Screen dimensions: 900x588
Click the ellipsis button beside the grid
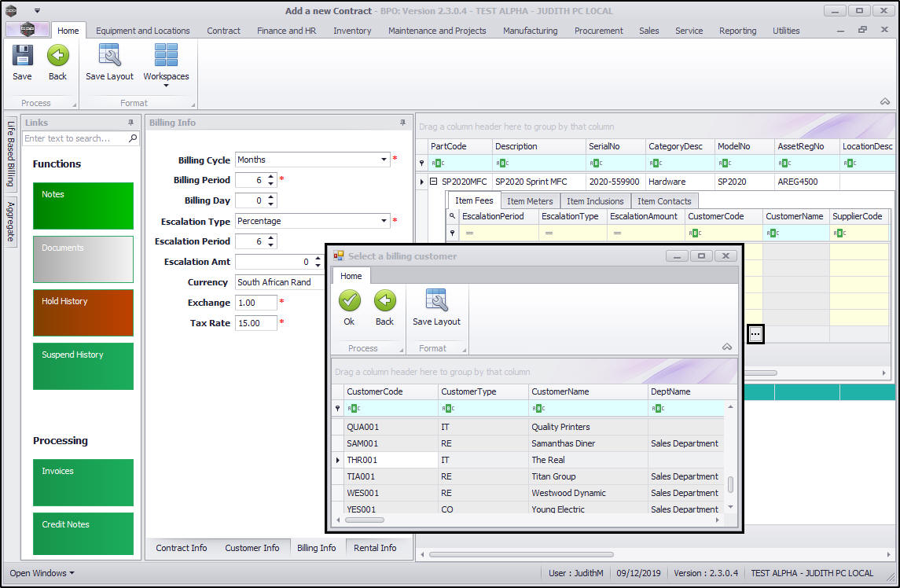pyautogui.click(x=755, y=334)
